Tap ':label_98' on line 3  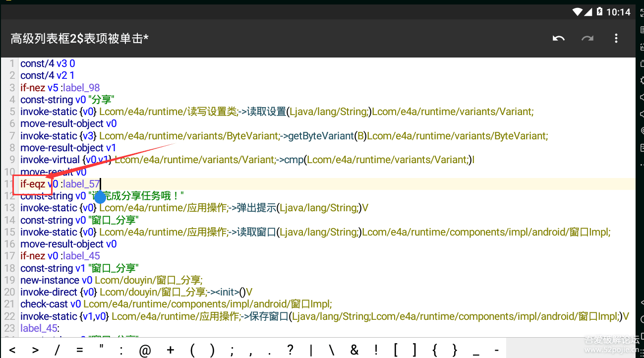tap(81, 88)
